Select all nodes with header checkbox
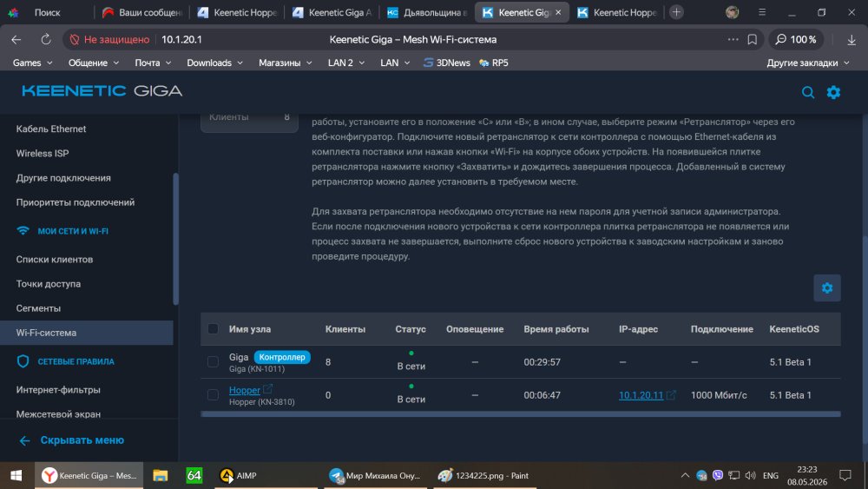 pos(213,329)
